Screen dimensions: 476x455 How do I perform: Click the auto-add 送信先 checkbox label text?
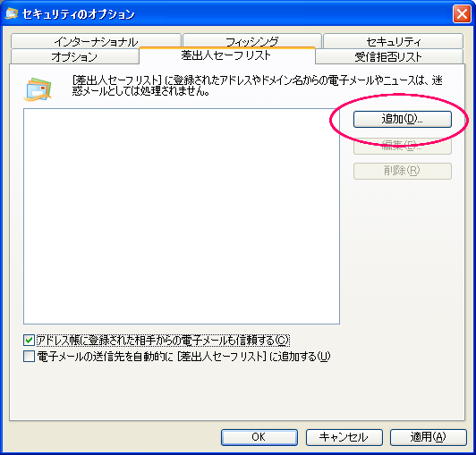click(183, 356)
